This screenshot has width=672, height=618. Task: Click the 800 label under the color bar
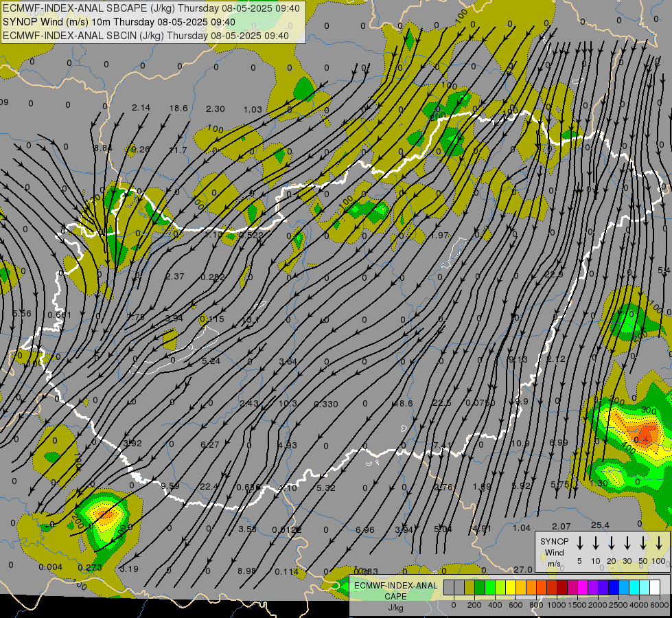click(536, 605)
